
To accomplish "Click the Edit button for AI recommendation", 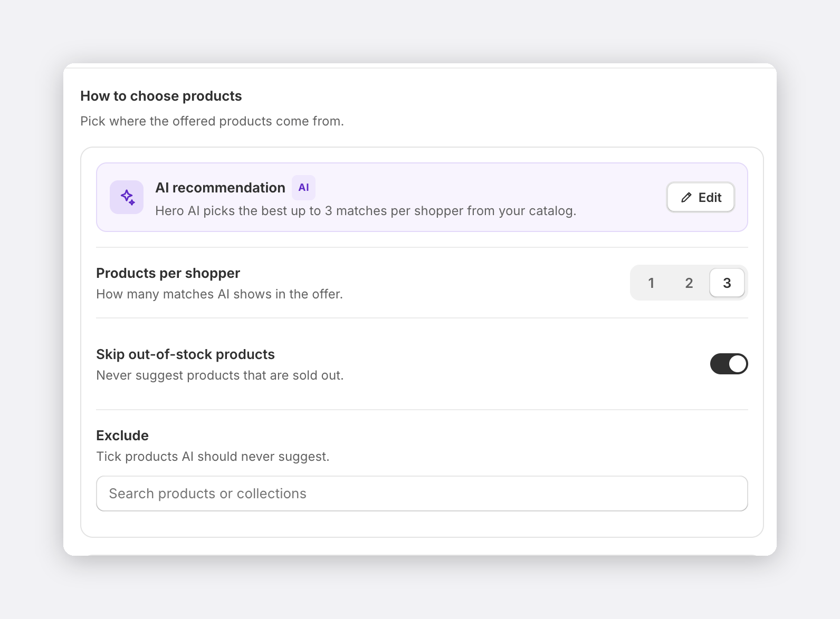I will click(701, 197).
